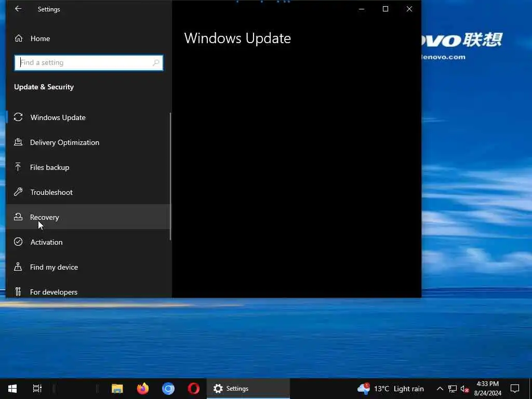The height and width of the screenshot is (399, 532).
Task: Open the notification center icon
Action: (x=515, y=389)
